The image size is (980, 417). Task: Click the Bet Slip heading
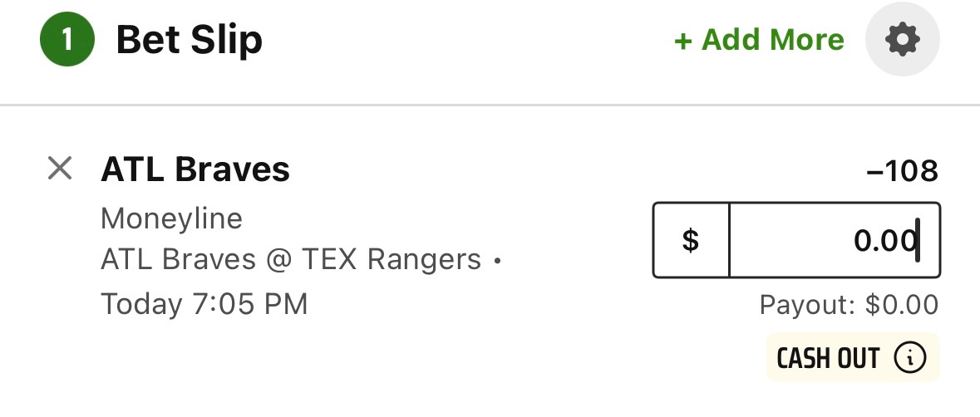(x=190, y=40)
